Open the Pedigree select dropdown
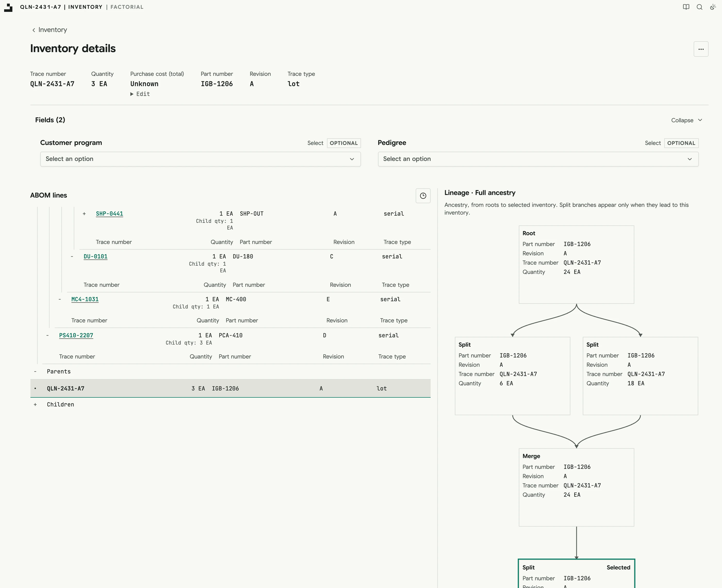Viewport: 722px width, 588px height. tap(538, 159)
